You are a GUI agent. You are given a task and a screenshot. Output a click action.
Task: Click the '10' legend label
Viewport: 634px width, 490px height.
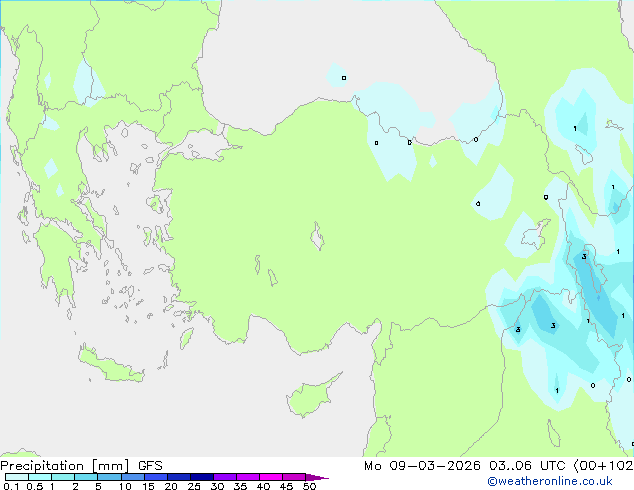125,486
